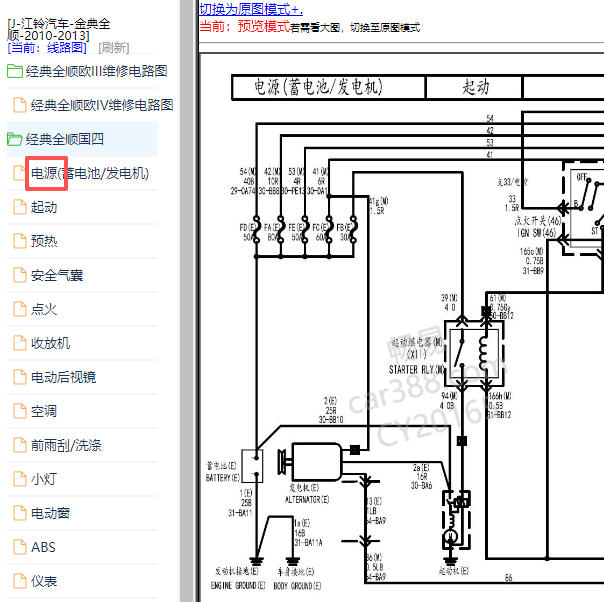
Task: Open the 前雨刮/洗涤 diagram entry
Action: (66, 445)
